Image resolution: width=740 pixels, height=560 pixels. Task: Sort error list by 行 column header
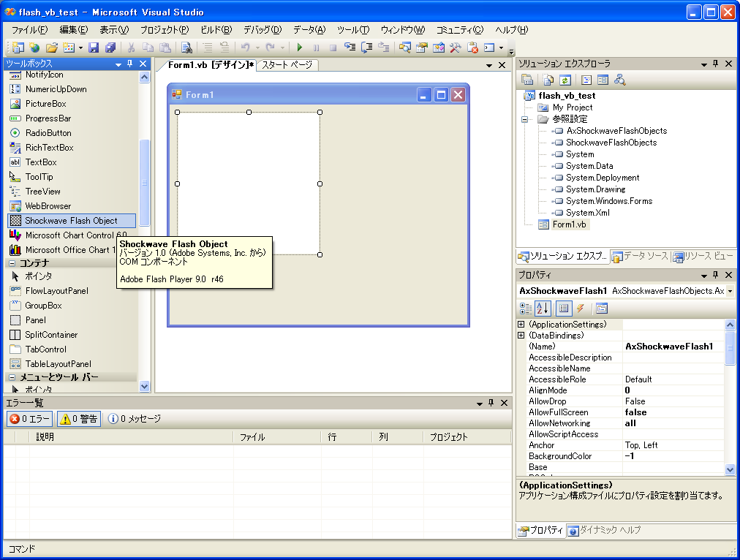tap(347, 437)
